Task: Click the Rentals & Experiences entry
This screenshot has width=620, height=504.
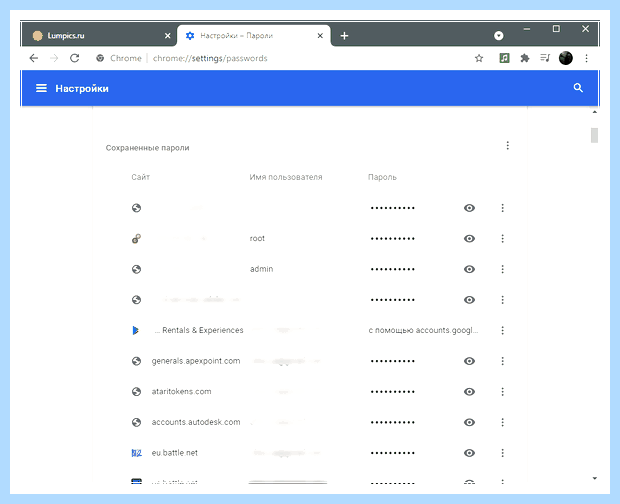Action: pyautogui.click(x=199, y=330)
